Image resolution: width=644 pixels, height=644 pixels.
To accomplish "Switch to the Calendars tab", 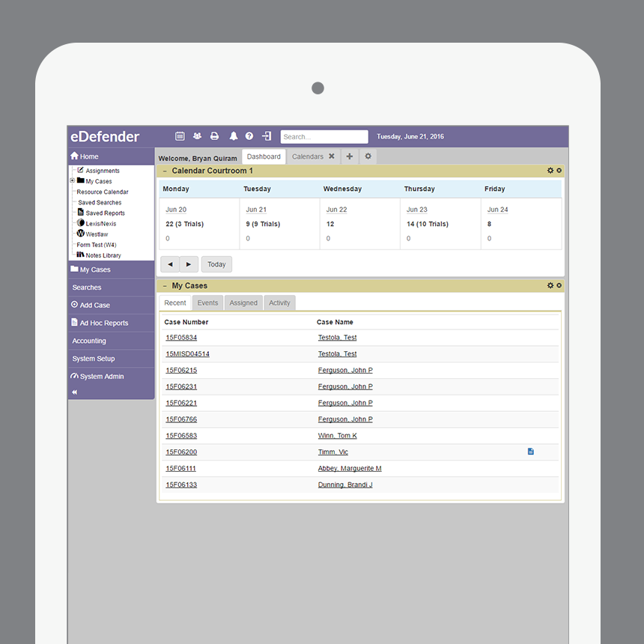I will coord(308,157).
